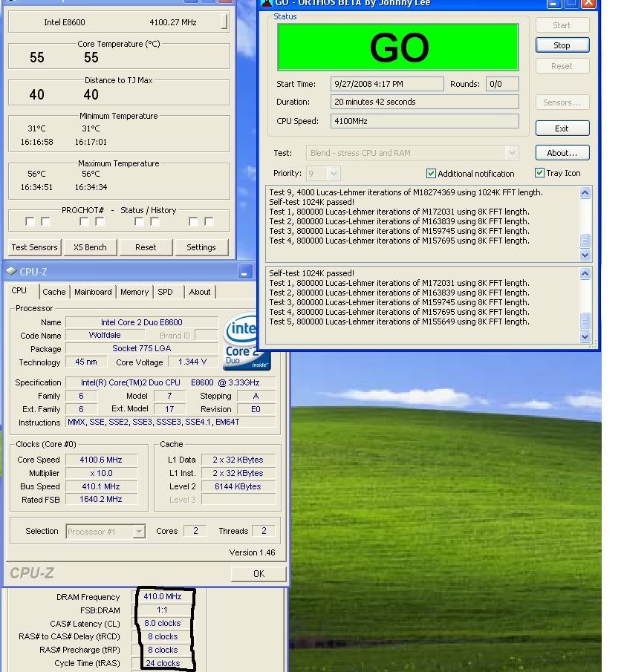Click the code name value 'Wolfdale'
Viewport: 624px width, 672px height.
tap(105, 335)
